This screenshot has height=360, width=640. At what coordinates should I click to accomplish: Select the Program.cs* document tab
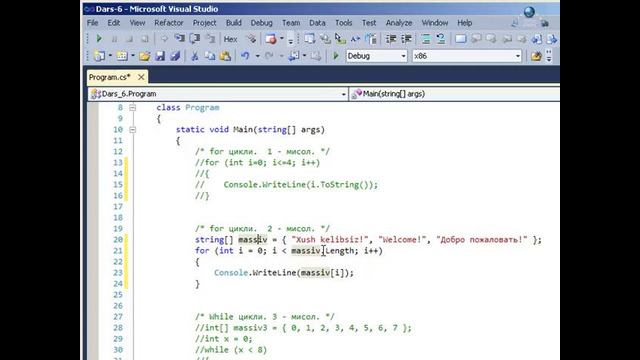(110, 77)
